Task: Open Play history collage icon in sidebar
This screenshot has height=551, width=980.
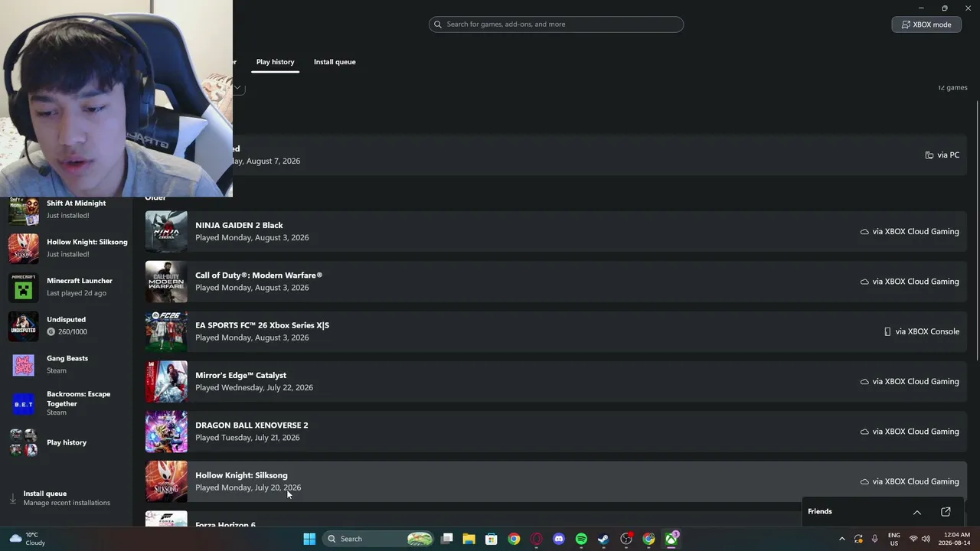Action: [23, 442]
